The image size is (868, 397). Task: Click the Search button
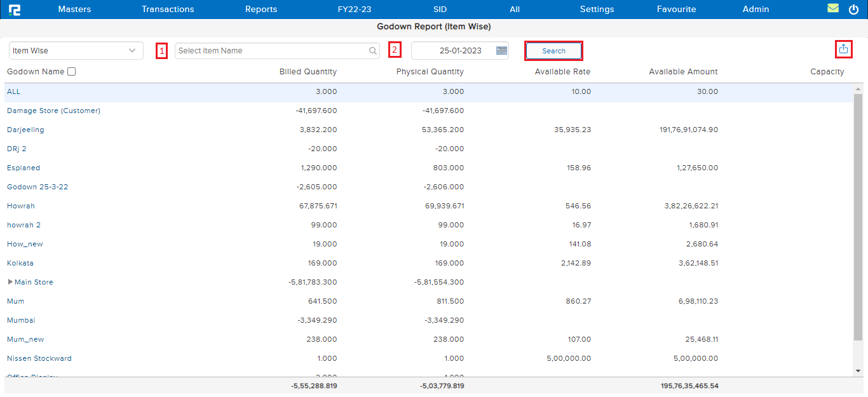(553, 51)
